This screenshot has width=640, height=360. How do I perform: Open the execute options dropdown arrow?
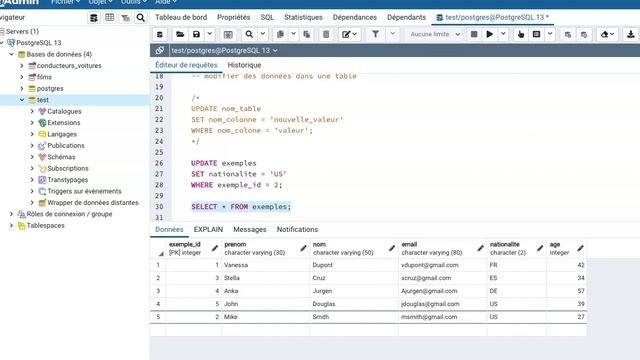[503, 34]
